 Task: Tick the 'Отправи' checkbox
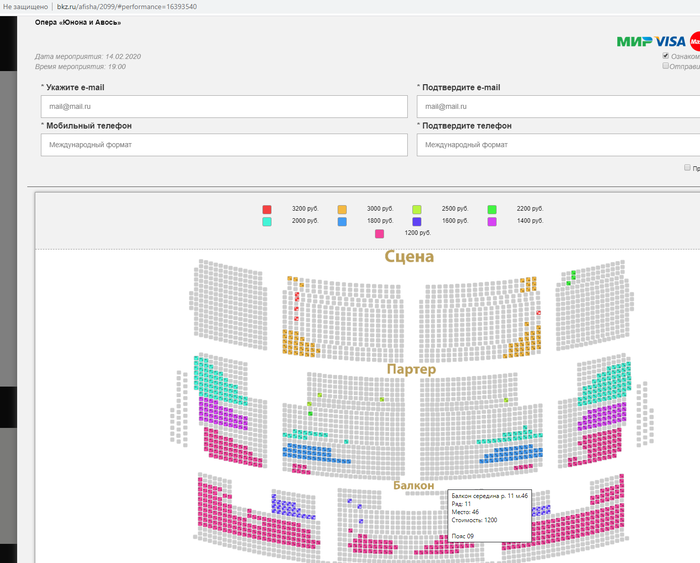[x=666, y=66]
